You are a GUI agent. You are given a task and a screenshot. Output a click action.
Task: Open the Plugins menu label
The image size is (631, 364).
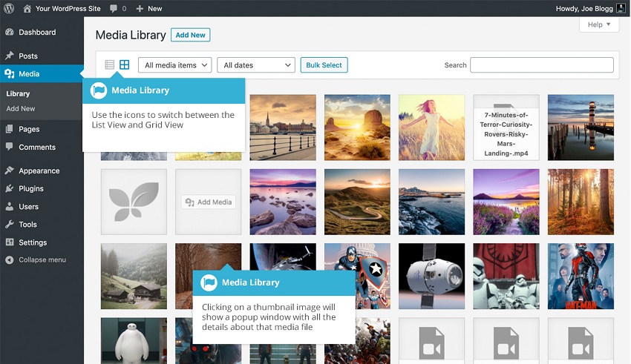click(31, 188)
